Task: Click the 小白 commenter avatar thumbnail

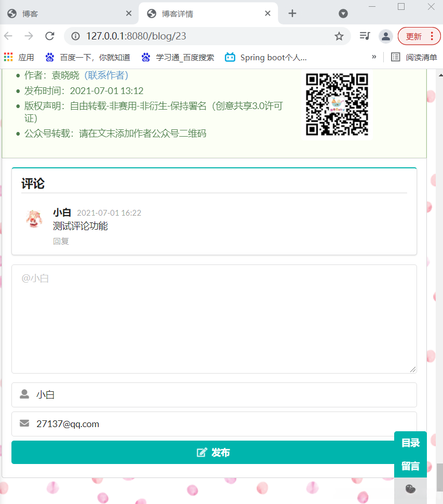Action: (x=34, y=219)
